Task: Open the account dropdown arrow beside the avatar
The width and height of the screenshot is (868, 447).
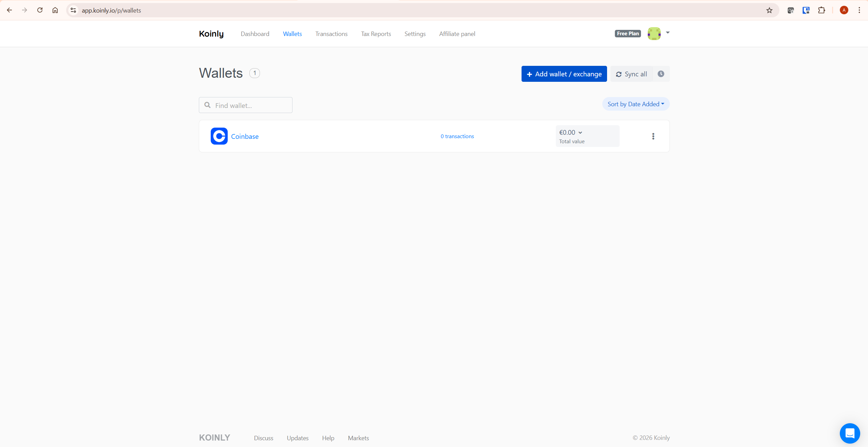Action: [667, 33]
